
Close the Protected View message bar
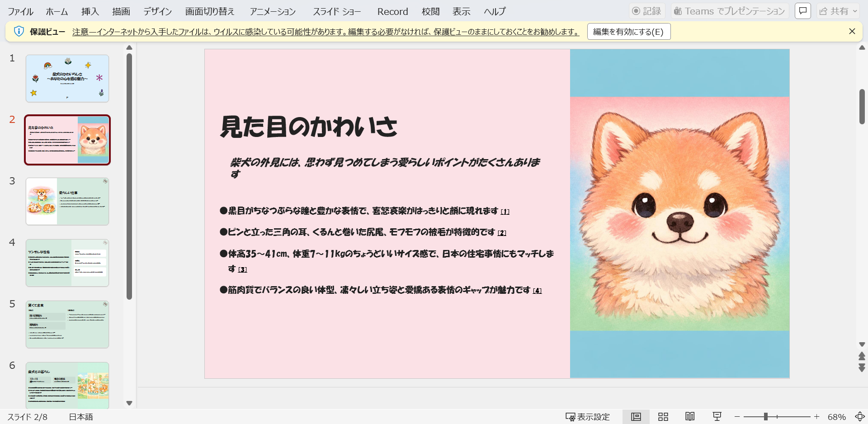(852, 31)
